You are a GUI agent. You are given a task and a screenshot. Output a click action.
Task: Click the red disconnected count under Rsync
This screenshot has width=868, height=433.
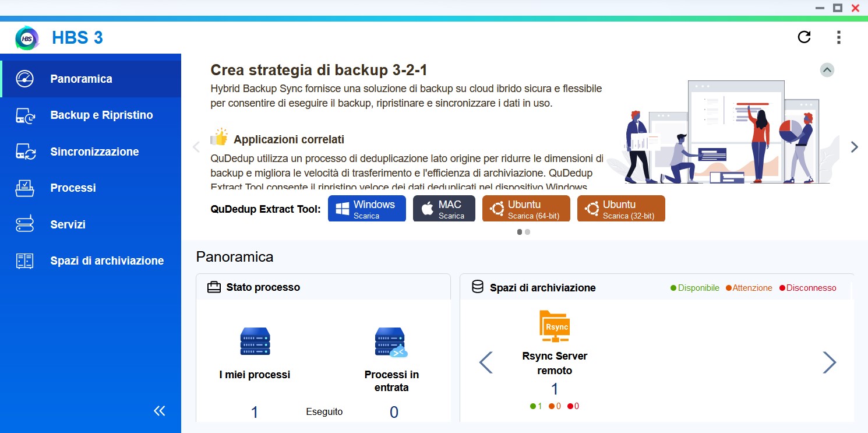click(573, 406)
